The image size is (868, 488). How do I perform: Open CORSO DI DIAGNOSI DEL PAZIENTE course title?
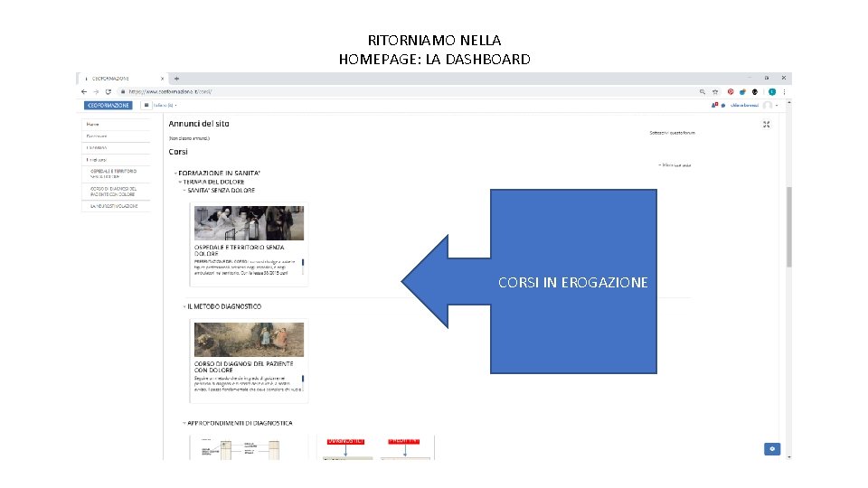click(x=243, y=367)
